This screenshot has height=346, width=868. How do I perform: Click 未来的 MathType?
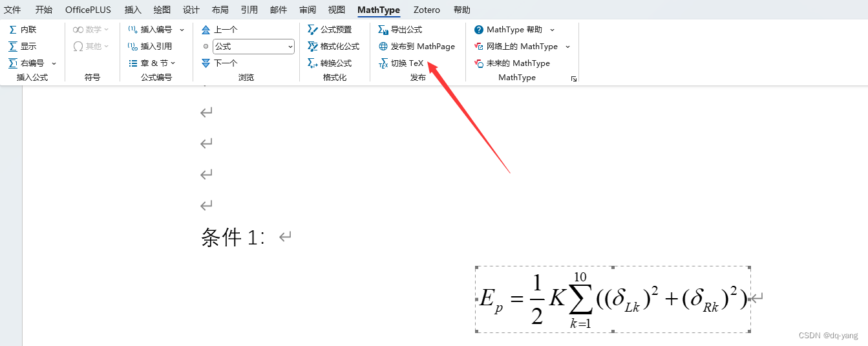point(512,63)
